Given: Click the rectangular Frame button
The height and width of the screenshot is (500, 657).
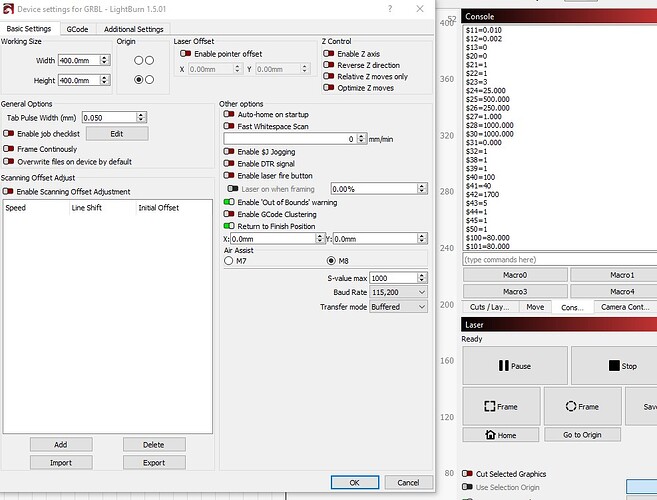Looking at the screenshot, I should point(501,406).
